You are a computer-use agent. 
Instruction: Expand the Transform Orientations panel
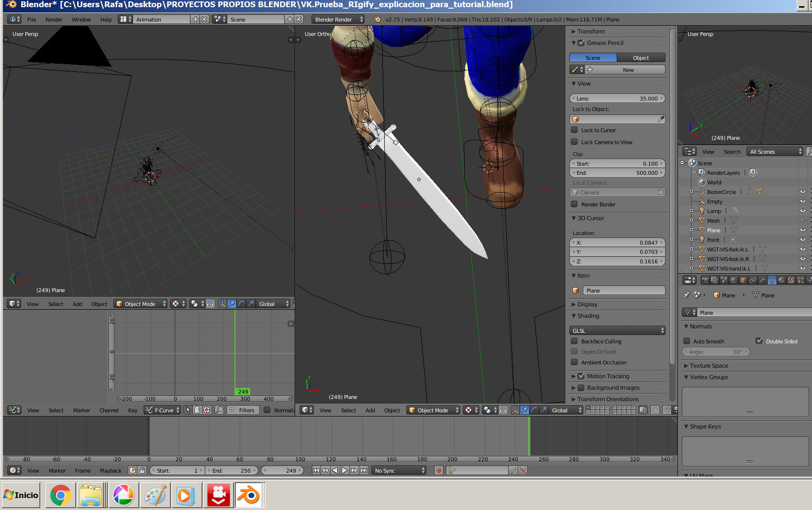(x=607, y=399)
